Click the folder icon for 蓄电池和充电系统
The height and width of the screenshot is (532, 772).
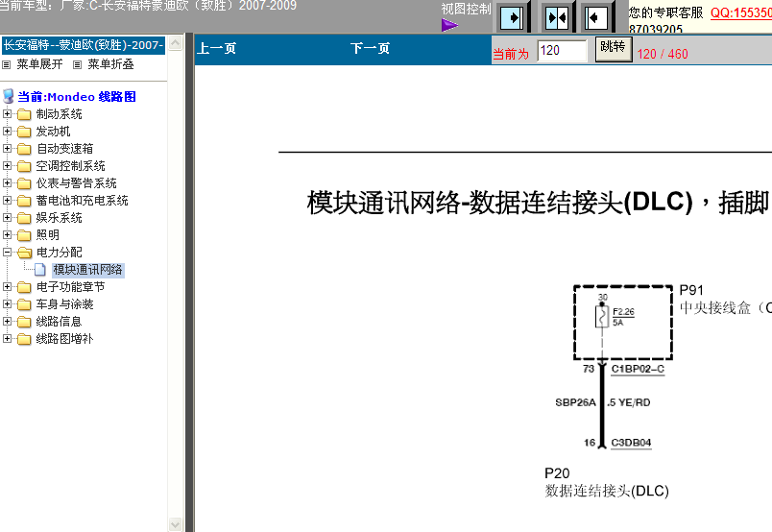tap(24, 201)
